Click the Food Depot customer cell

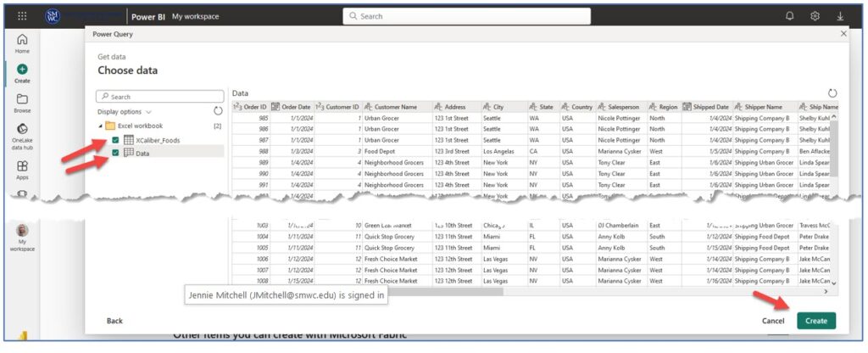coord(398,151)
